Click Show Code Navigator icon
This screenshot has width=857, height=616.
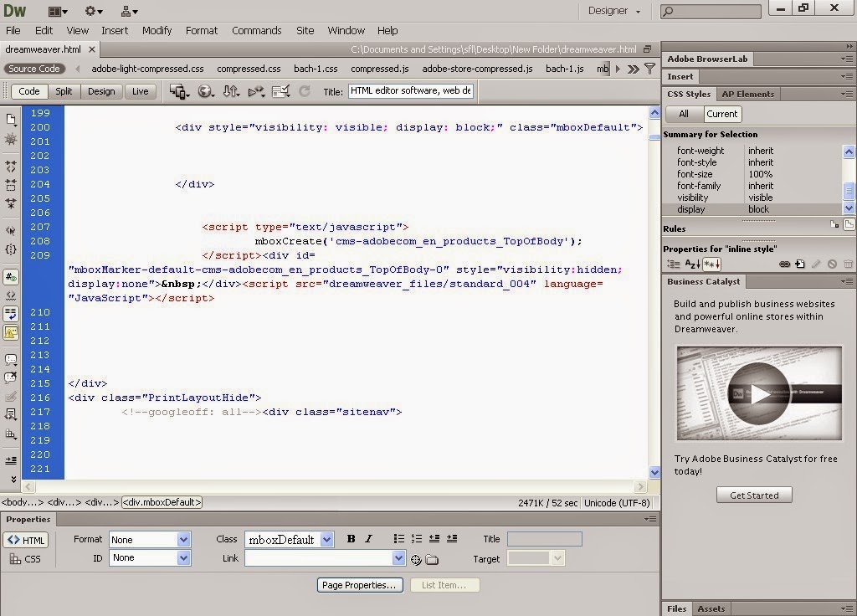coord(11,139)
